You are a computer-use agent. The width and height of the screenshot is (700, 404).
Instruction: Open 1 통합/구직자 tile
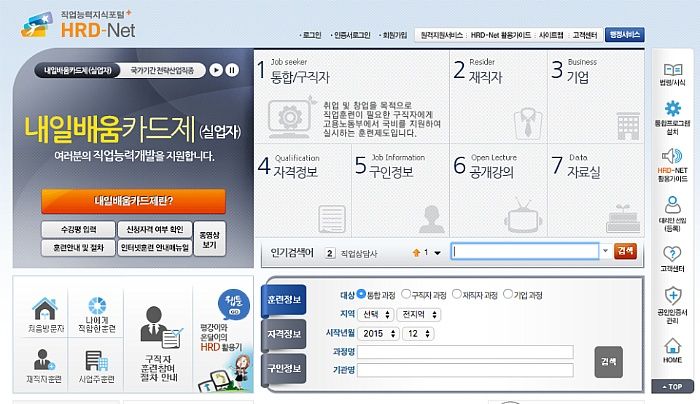pyautogui.click(x=352, y=96)
